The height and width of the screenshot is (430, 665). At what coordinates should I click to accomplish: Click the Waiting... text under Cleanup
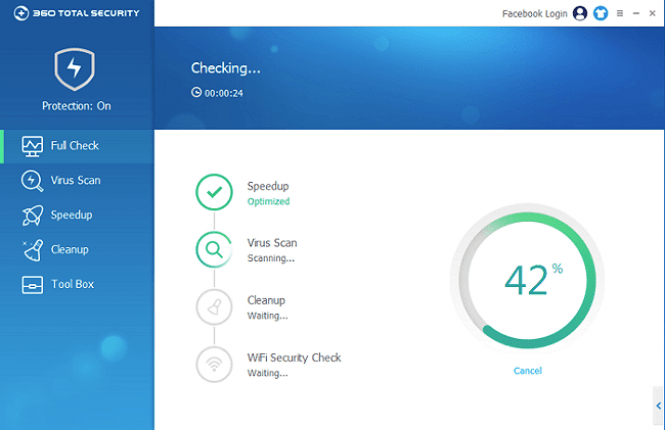268,316
